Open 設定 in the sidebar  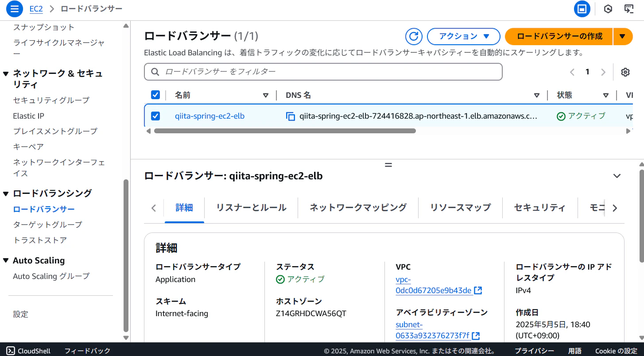pos(20,314)
